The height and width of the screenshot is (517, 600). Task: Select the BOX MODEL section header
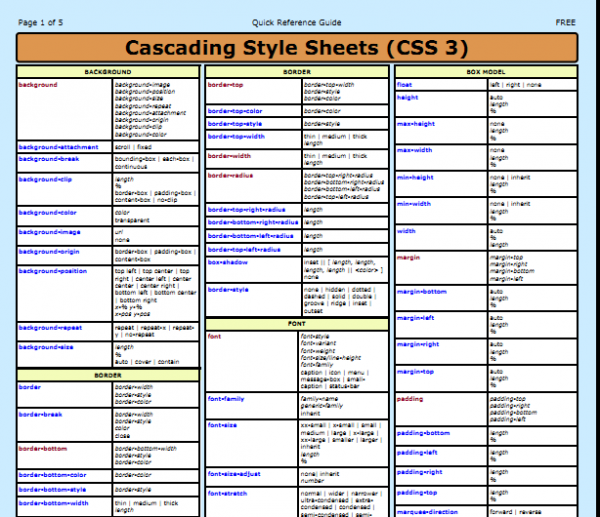pos(486,72)
